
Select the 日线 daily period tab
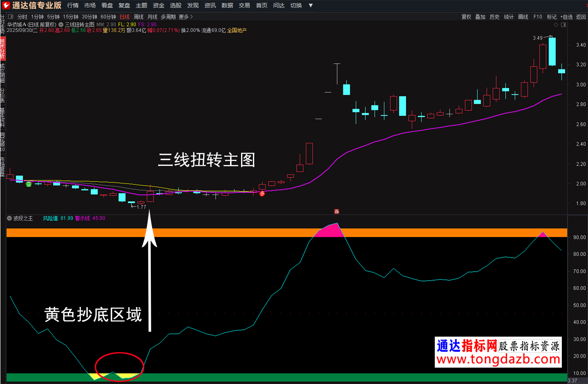coord(125,17)
